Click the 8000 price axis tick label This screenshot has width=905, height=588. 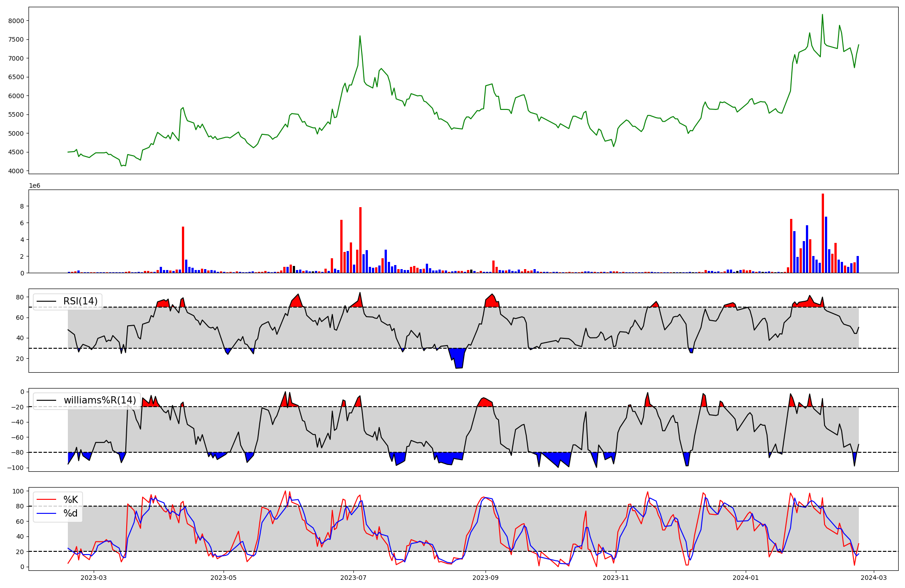(16, 21)
